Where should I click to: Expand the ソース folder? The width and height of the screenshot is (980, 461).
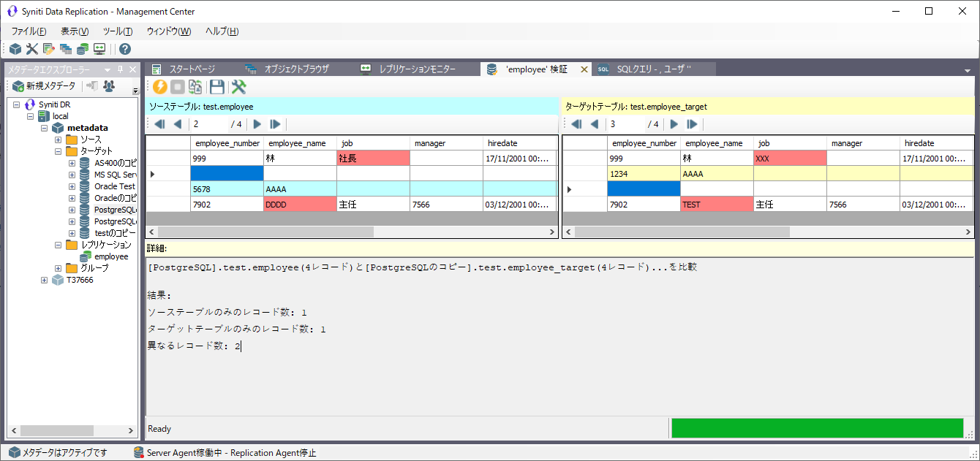click(x=58, y=140)
